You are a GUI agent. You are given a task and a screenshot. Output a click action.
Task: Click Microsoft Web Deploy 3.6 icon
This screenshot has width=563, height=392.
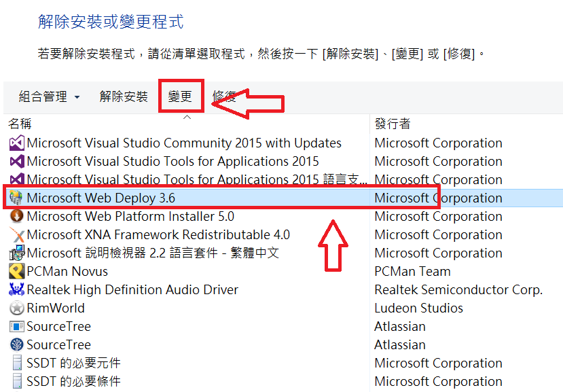click(x=16, y=198)
